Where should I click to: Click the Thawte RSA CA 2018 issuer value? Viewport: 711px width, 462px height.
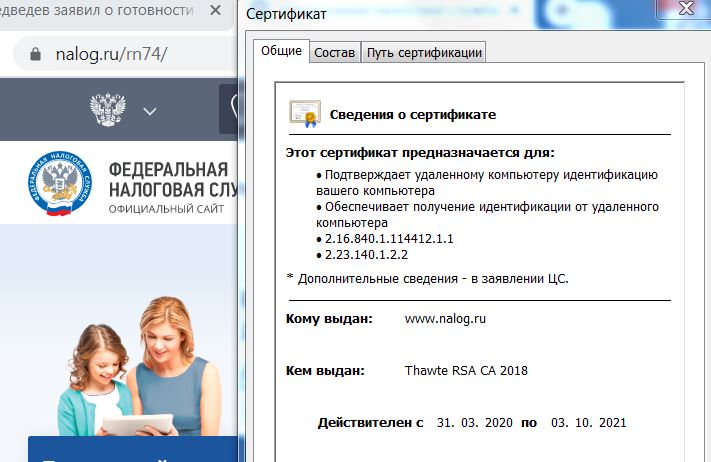click(x=466, y=371)
